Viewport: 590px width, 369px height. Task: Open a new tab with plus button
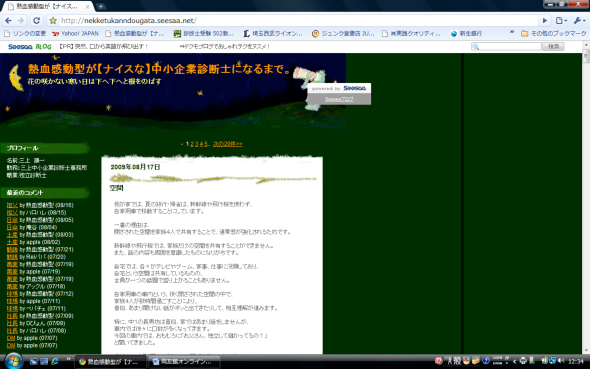tap(100, 6)
